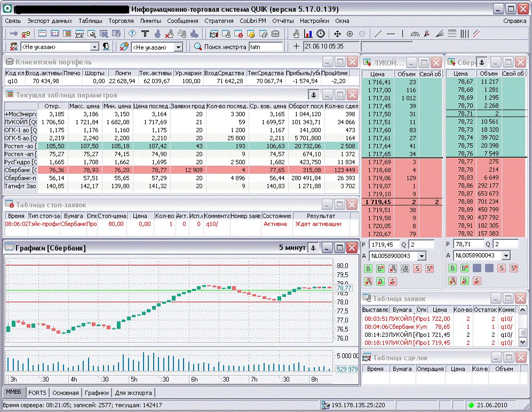Click the Сбербанк row in parameters table
The image size is (532, 412).
20,169
